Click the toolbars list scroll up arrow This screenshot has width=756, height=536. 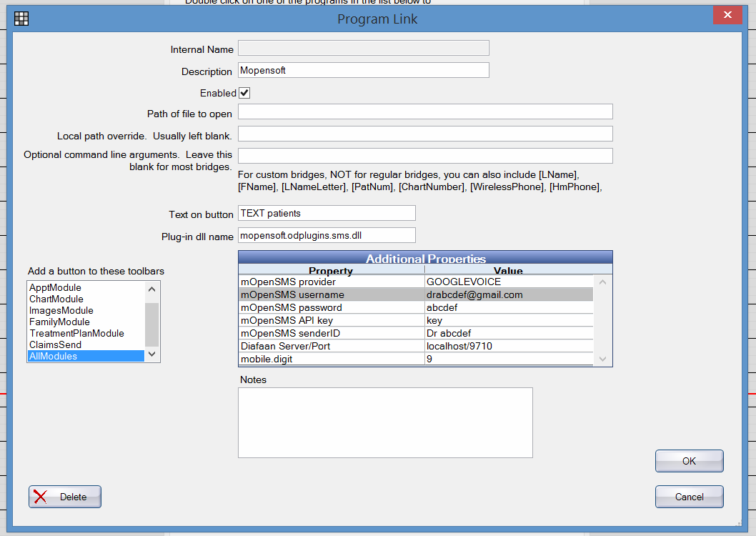[x=152, y=289]
